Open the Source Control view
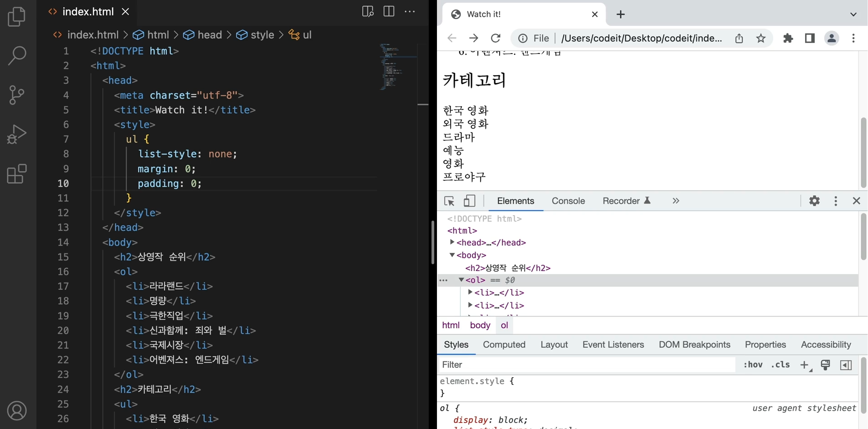The image size is (868, 429). pos(17,95)
